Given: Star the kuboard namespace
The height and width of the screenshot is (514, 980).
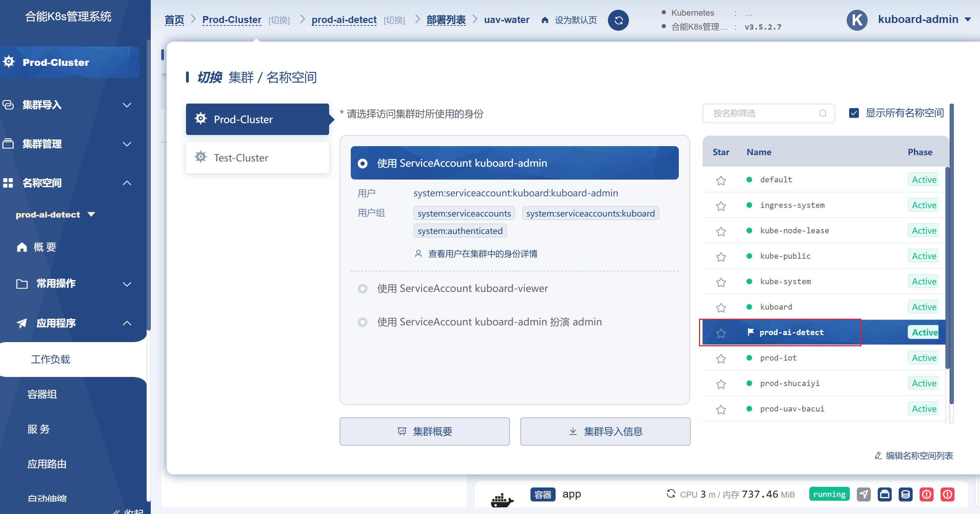Looking at the screenshot, I should click(721, 308).
